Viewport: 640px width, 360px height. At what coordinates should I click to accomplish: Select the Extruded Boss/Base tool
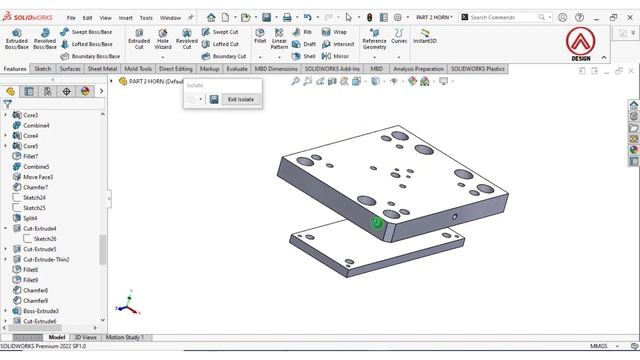tap(17, 39)
